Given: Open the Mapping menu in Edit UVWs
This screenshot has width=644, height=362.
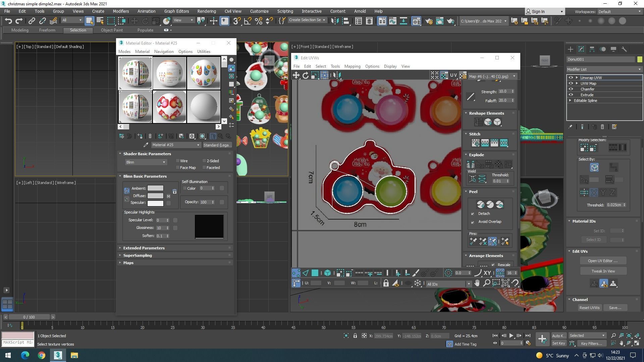Looking at the screenshot, I should click(x=352, y=66).
